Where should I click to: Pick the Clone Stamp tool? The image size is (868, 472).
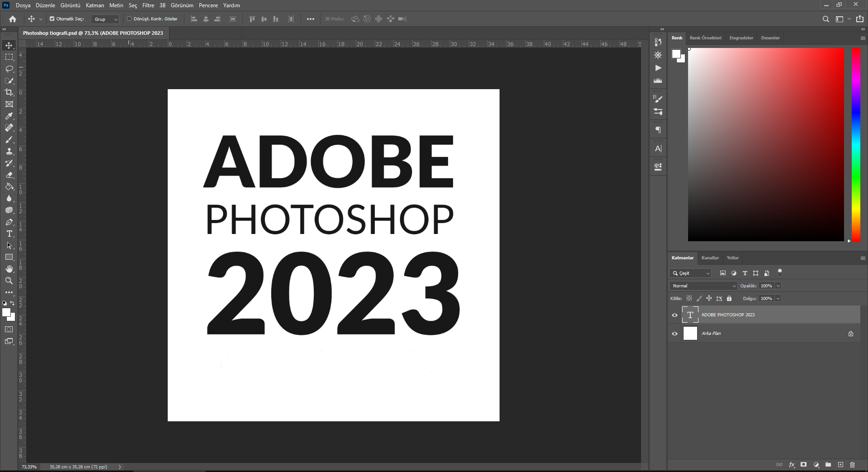coord(9,151)
